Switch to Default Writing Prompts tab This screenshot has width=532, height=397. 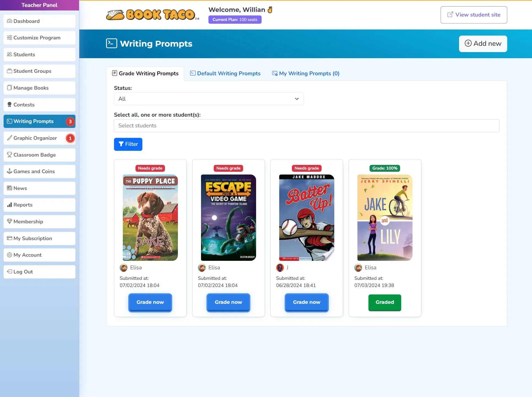[x=225, y=74]
